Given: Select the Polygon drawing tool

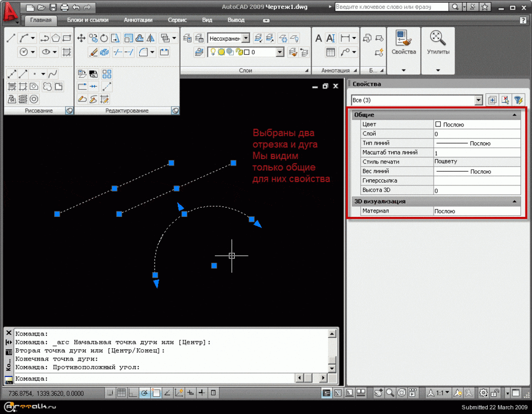Looking at the screenshot, I should click(56, 38).
